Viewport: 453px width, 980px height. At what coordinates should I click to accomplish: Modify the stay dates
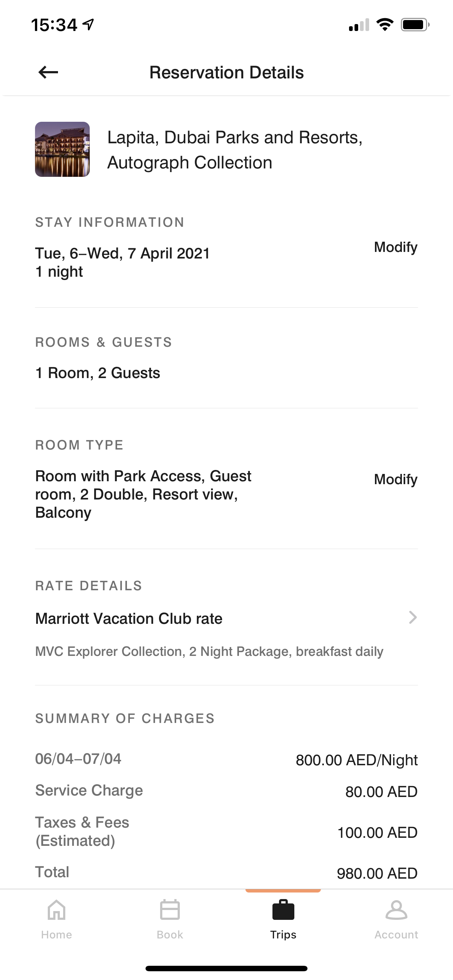pyautogui.click(x=395, y=247)
